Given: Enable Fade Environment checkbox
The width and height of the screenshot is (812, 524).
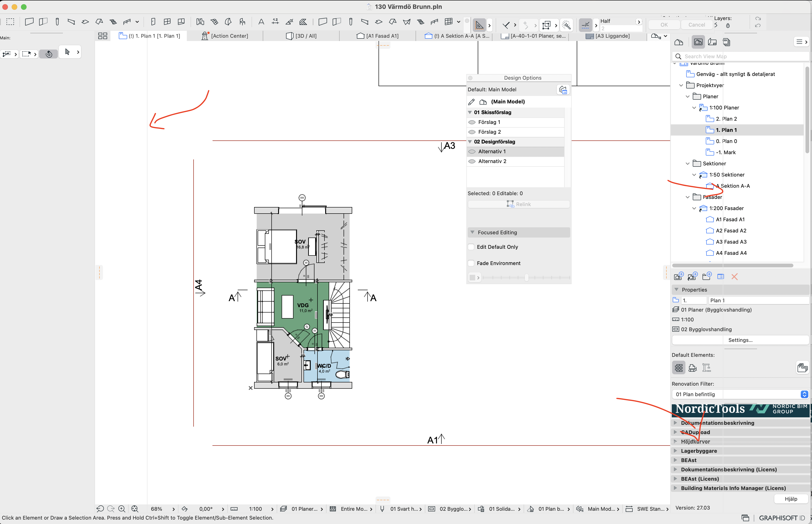Looking at the screenshot, I should 471,263.
